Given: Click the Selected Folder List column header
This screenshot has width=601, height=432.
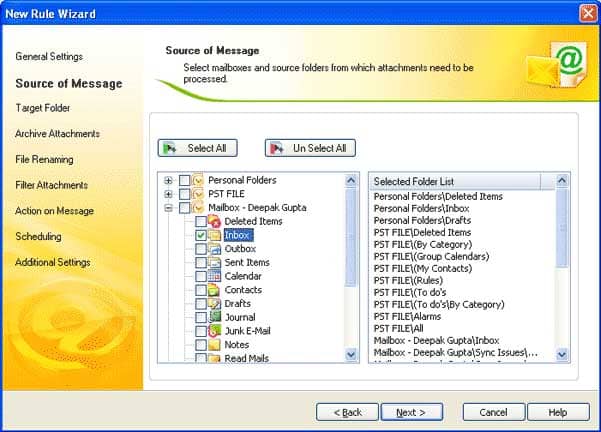Looking at the screenshot, I should coord(455,181).
